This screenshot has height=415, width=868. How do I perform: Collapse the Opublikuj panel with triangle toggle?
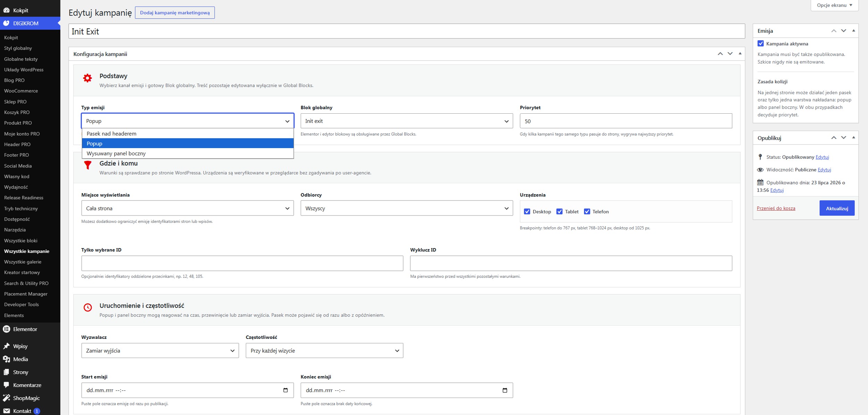853,138
